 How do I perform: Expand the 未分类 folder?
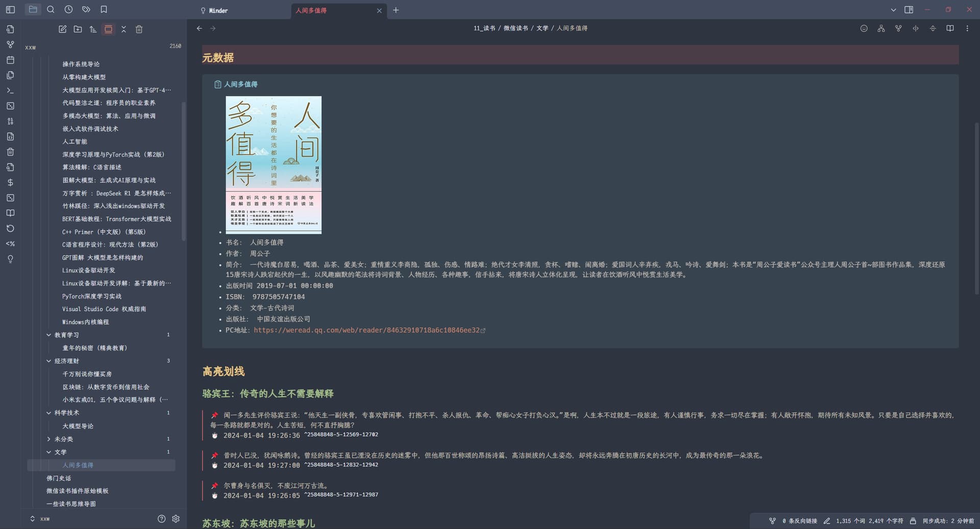pos(49,439)
